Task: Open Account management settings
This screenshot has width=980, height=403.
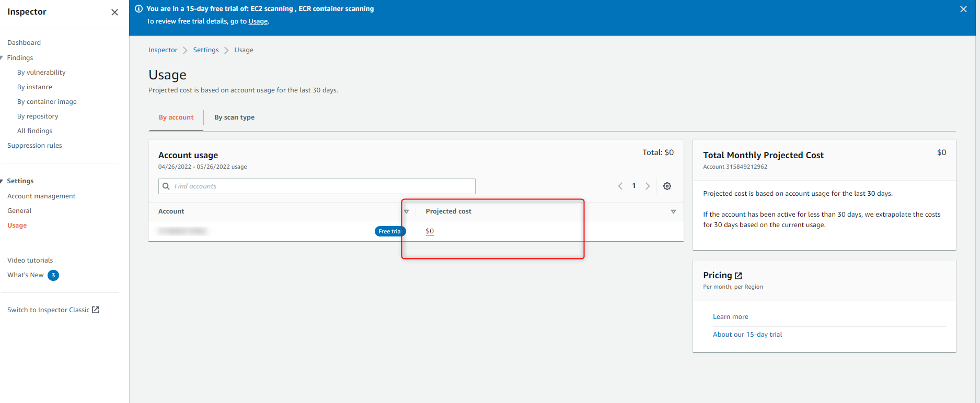Action: coord(41,196)
